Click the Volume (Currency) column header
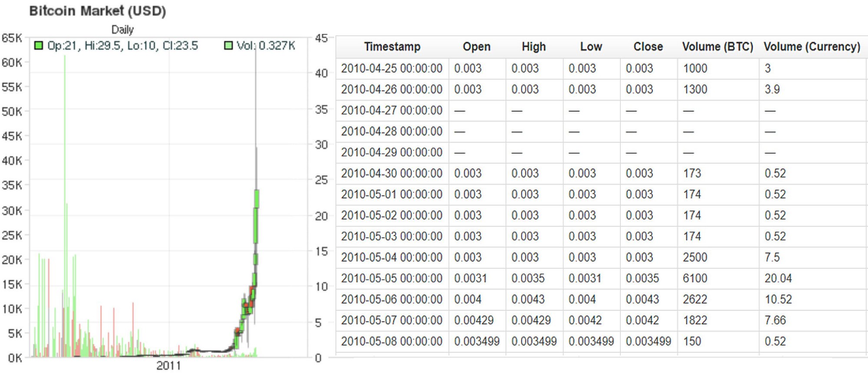The height and width of the screenshot is (375, 868). [x=812, y=47]
